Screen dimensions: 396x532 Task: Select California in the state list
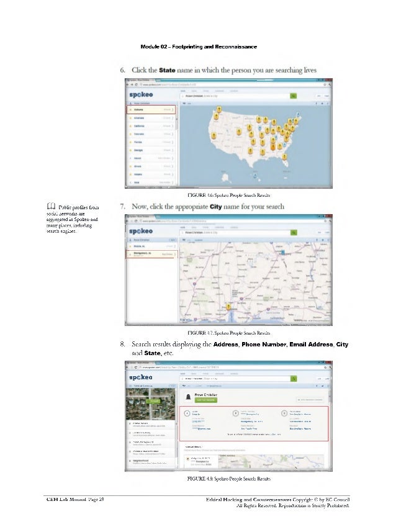click(151, 126)
